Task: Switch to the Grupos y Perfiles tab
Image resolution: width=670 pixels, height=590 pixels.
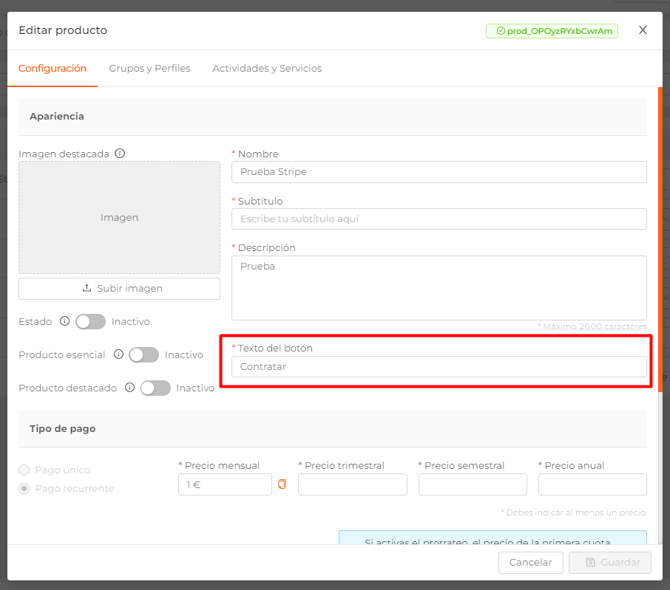Action: (149, 69)
